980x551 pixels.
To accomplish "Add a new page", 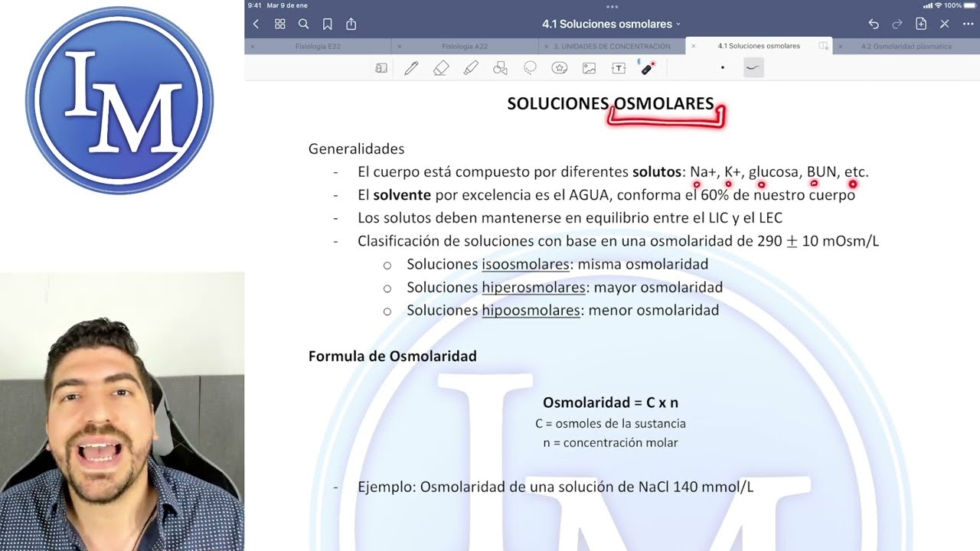I will (921, 24).
